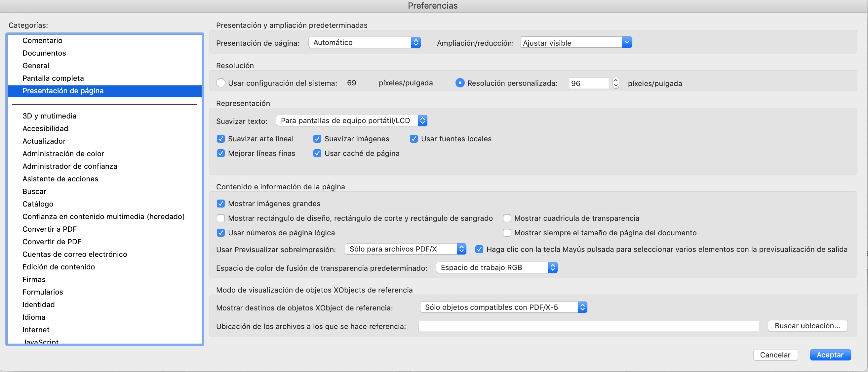868x372 pixels.
Task: Open the 'Firmas' preferences category
Action: click(x=34, y=279)
